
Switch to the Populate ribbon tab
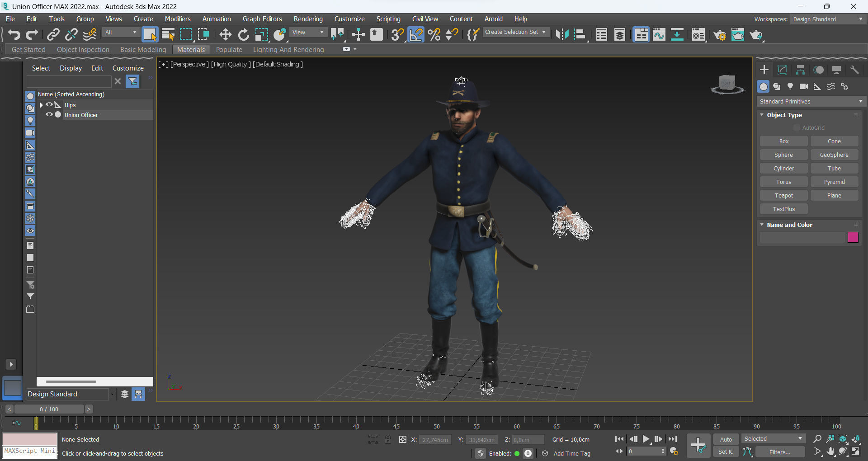(229, 50)
